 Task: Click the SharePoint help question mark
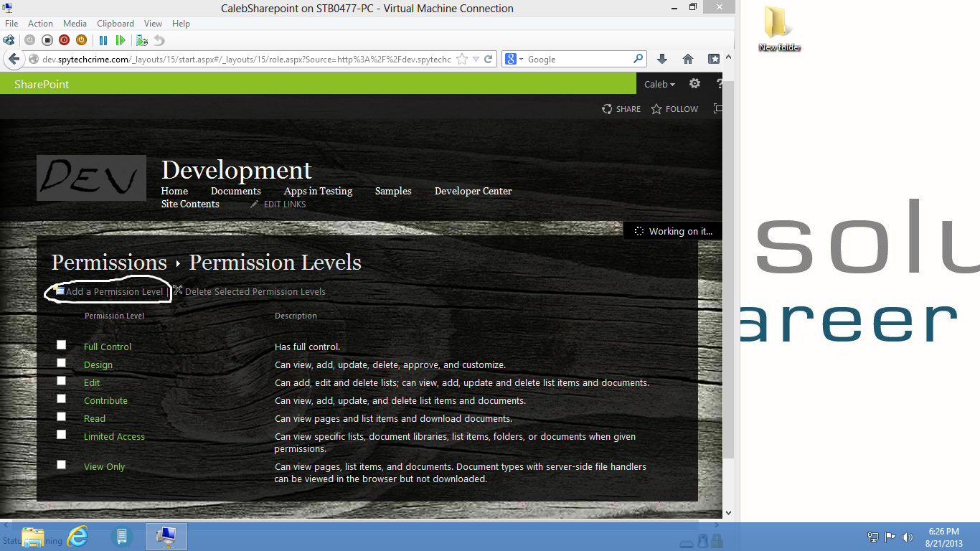[x=719, y=84]
